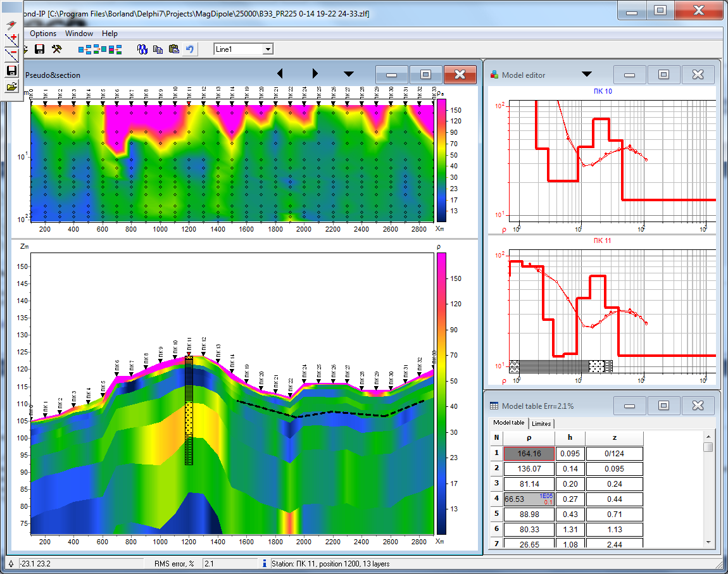
Task: Click the blue wave curves icon
Action: coord(142,49)
